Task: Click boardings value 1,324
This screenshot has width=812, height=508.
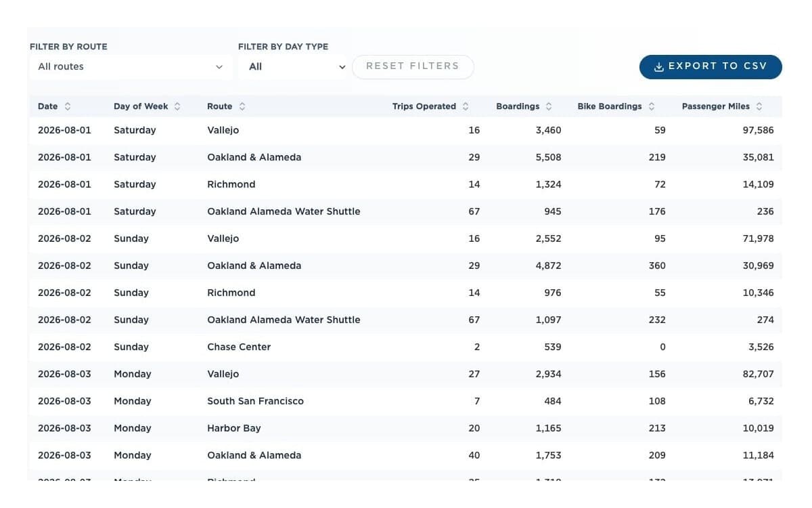Action: [x=549, y=184]
